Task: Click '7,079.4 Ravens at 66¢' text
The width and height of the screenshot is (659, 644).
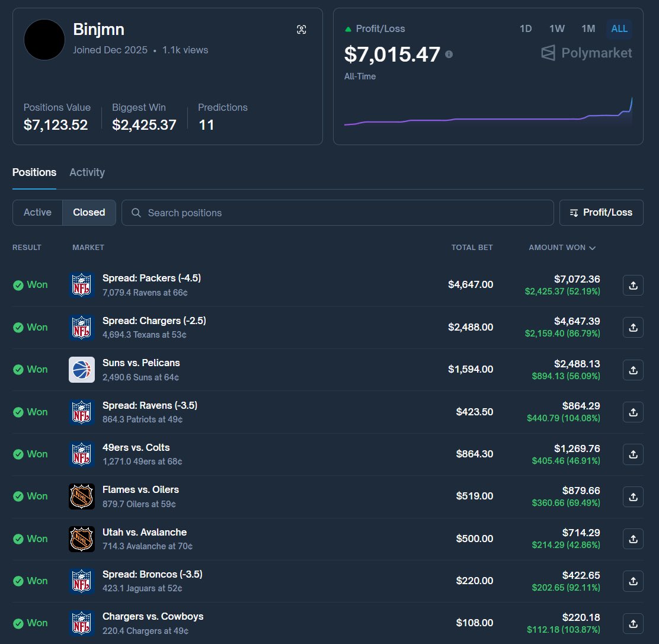Action: point(145,293)
